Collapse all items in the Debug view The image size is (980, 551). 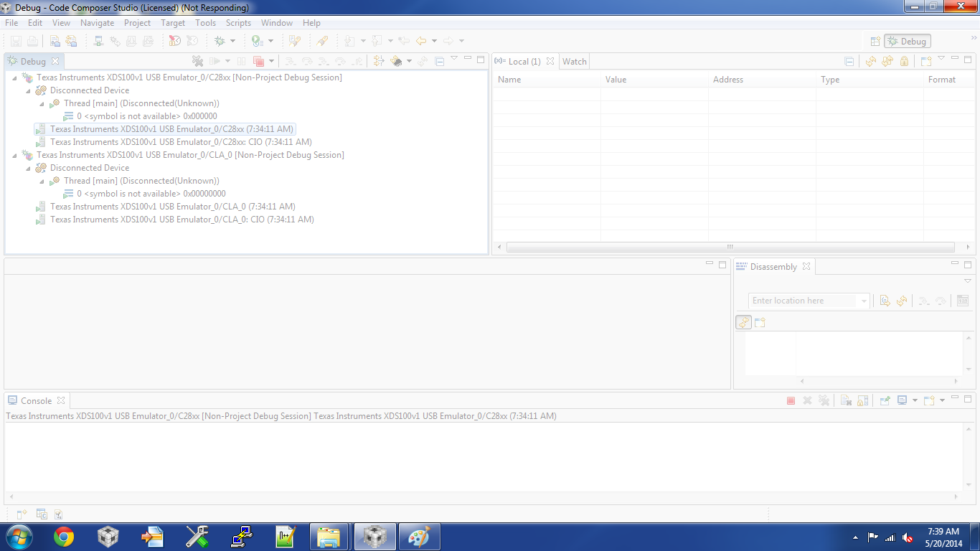click(440, 61)
